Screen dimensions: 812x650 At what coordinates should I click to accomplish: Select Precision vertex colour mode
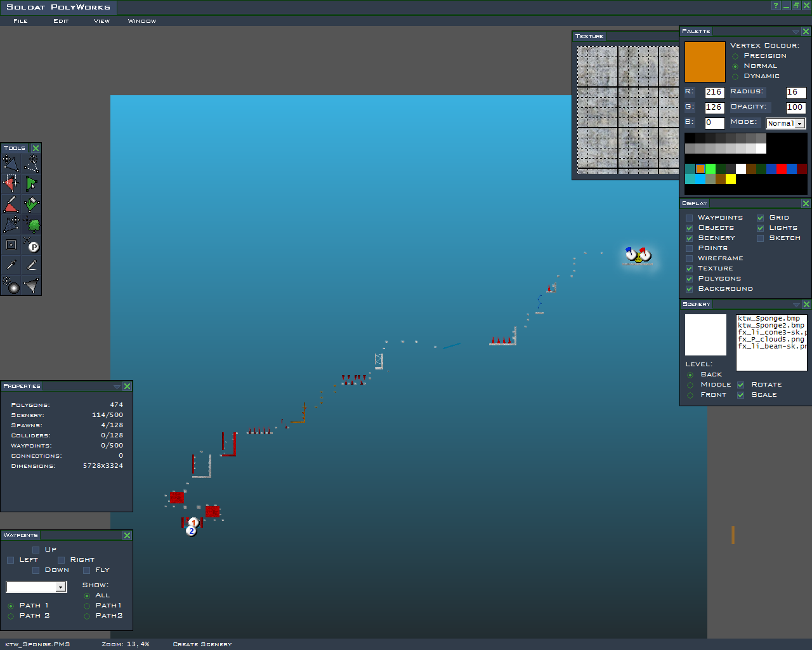click(735, 56)
